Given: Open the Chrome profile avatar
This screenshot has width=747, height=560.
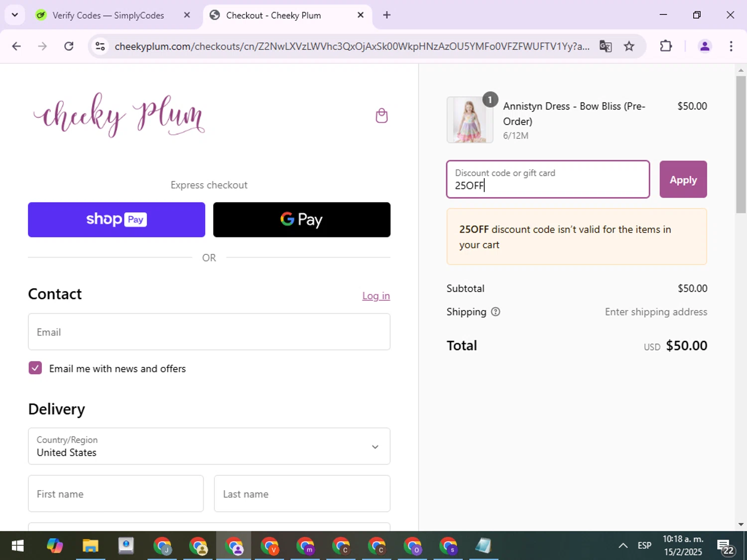Looking at the screenshot, I should (x=705, y=46).
